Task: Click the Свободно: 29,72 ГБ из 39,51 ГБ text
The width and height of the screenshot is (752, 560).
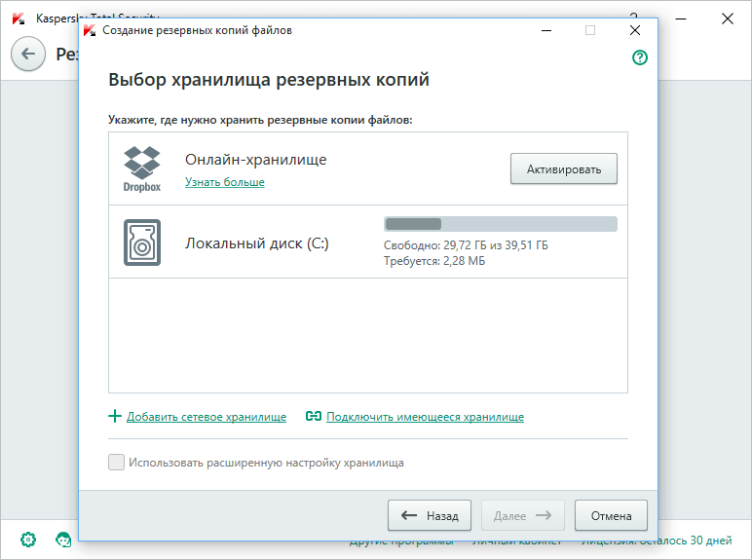Action: coord(466,245)
